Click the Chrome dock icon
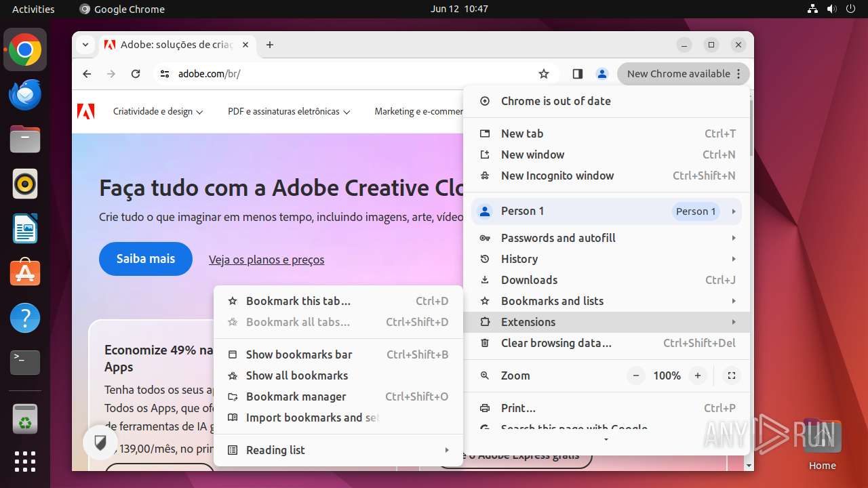This screenshot has width=868, height=488. click(25, 50)
